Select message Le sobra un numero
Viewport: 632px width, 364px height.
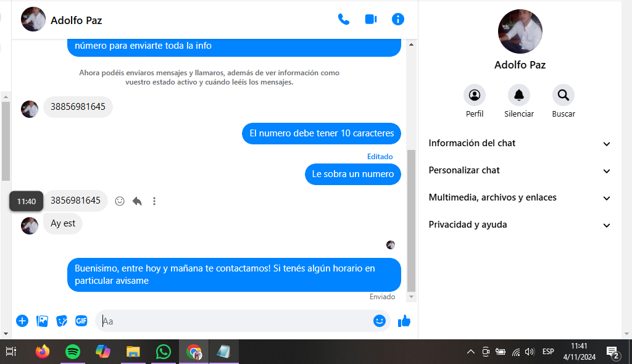[352, 174]
